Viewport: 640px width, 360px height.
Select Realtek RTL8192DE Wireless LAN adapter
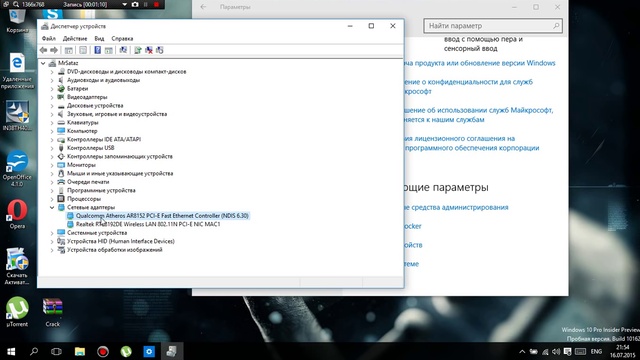click(x=148, y=224)
